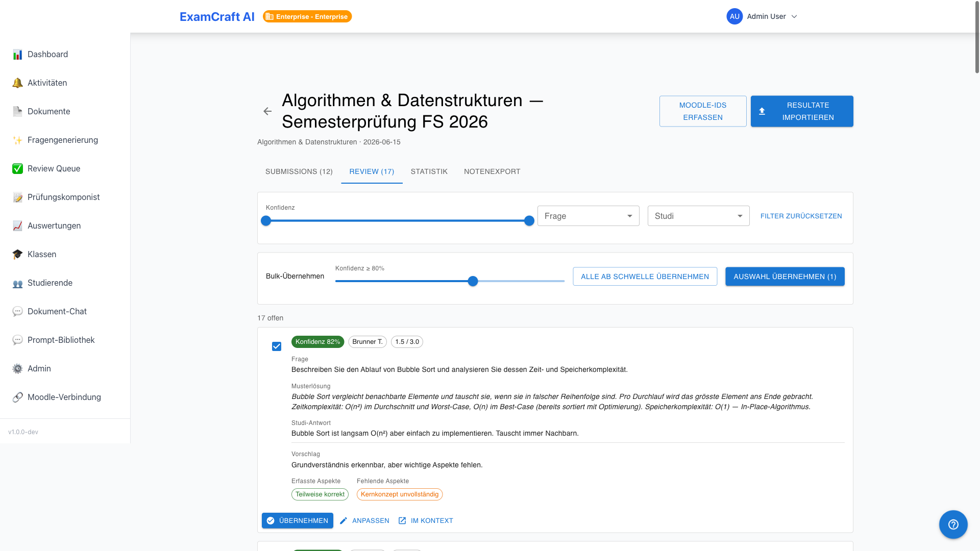This screenshot has height=551, width=980.
Task: Click the '17 offen' count text
Action: point(270,318)
